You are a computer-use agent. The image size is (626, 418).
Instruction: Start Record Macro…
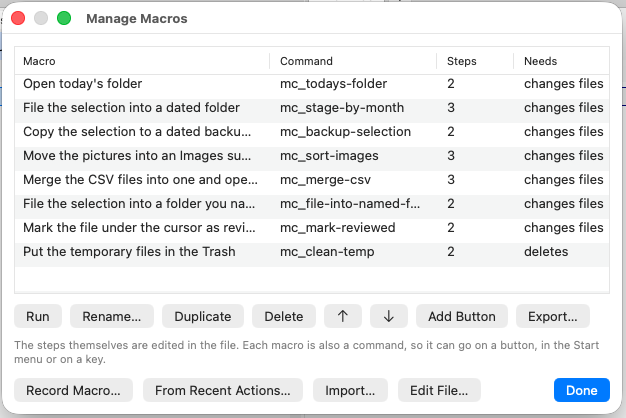(73, 390)
